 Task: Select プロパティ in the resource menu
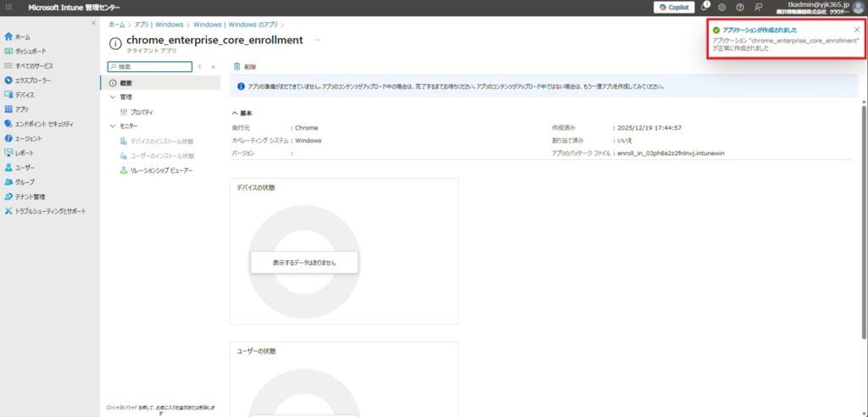pos(141,112)
